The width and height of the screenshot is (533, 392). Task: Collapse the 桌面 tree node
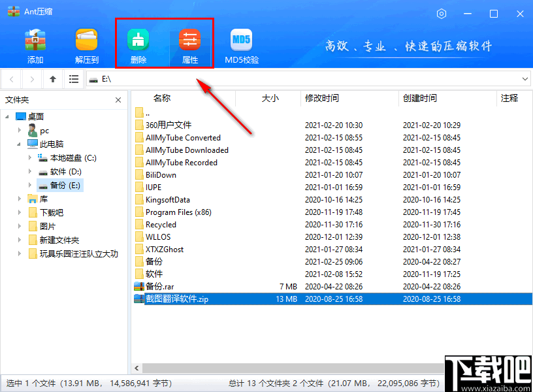[7, 117]
